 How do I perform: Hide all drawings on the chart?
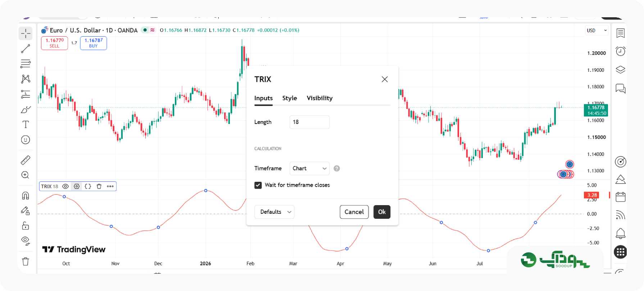click(x=26, y=240)
